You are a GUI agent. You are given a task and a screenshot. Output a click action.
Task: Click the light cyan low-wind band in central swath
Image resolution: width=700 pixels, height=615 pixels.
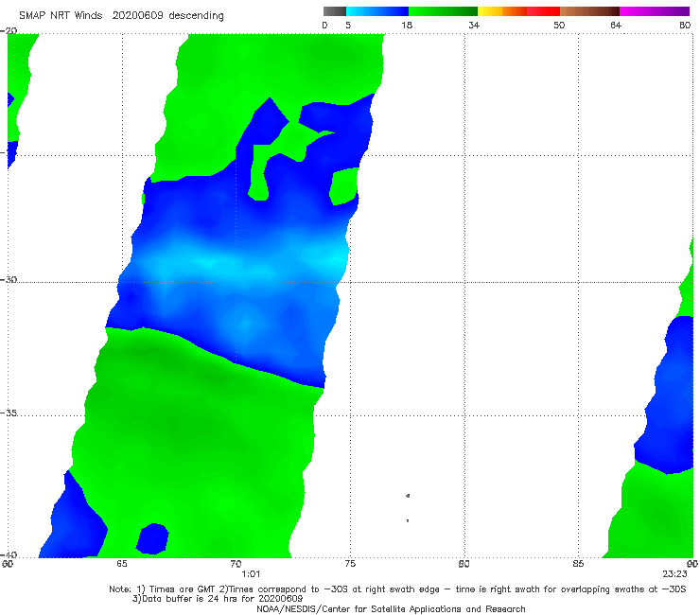[x=243, y=261]
